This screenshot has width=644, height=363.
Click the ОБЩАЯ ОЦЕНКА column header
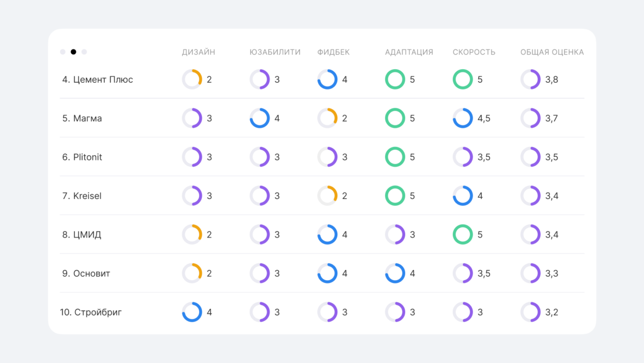[552, 53]
